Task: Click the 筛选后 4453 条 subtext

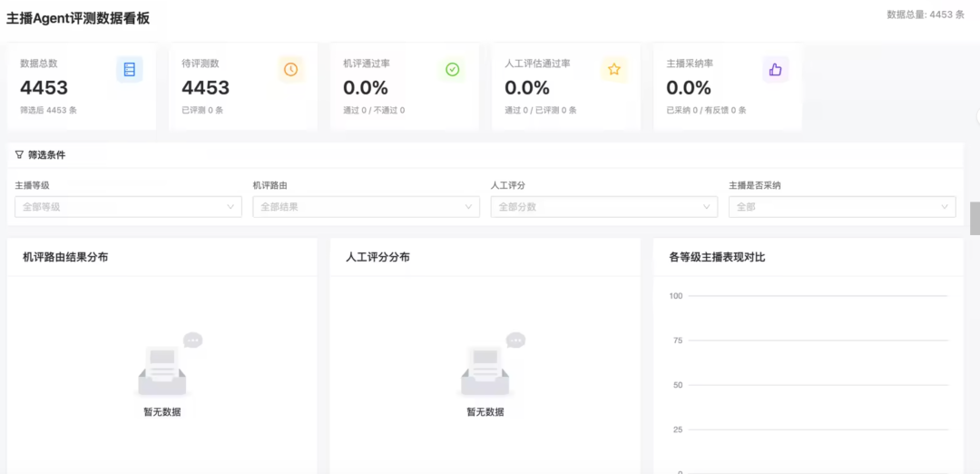Action: pyautogui.click(x=49, y=110)
